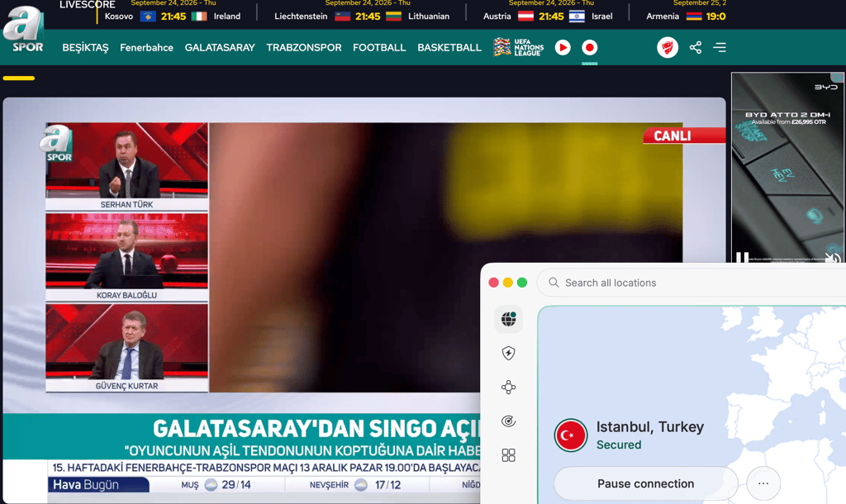Click the Turkey flag icon in VPN status
846x504 pixels.
tap(571, 435)
